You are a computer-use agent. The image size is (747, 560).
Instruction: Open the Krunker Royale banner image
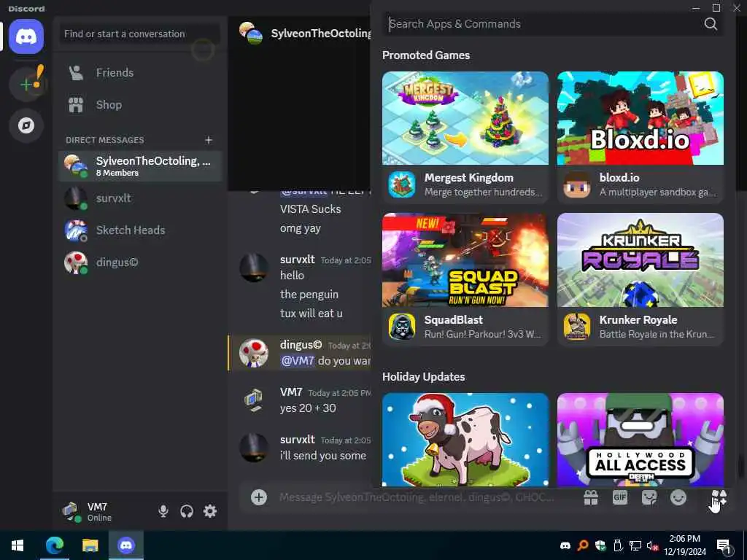tap(640, 260)
